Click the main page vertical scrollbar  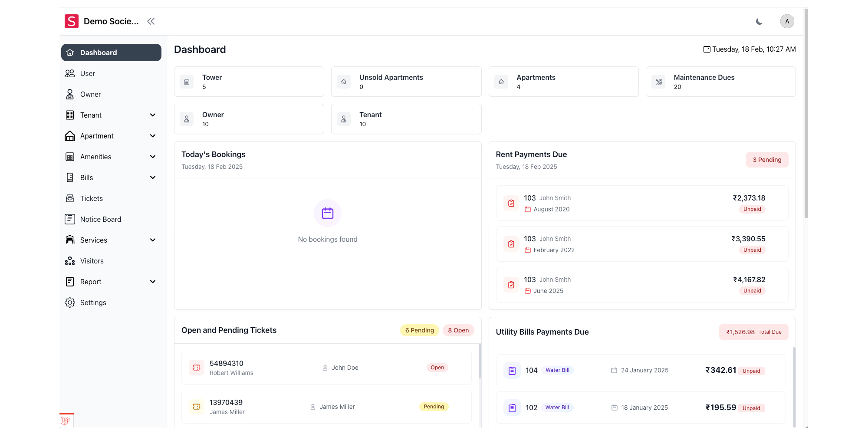(x=806, y=113)
